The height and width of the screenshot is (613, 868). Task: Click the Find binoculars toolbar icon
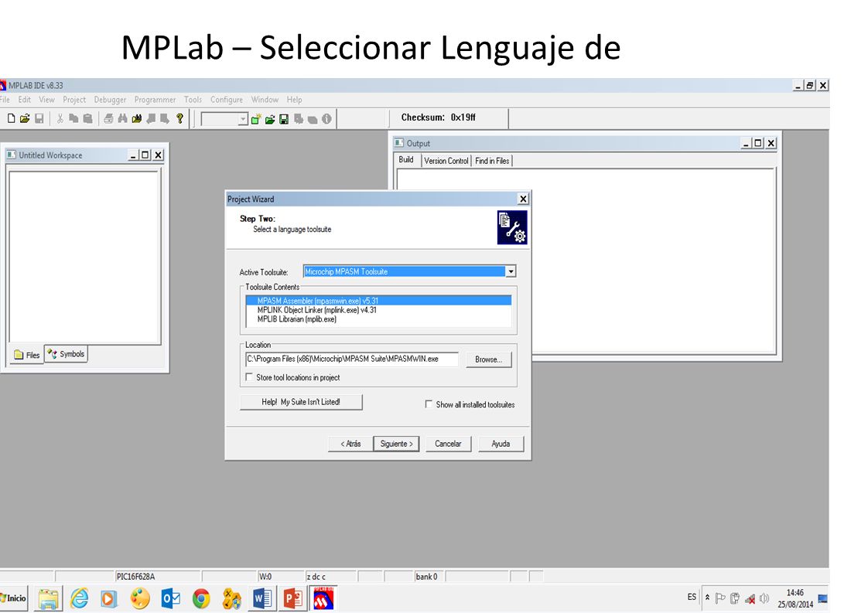[x=122, y=118]
